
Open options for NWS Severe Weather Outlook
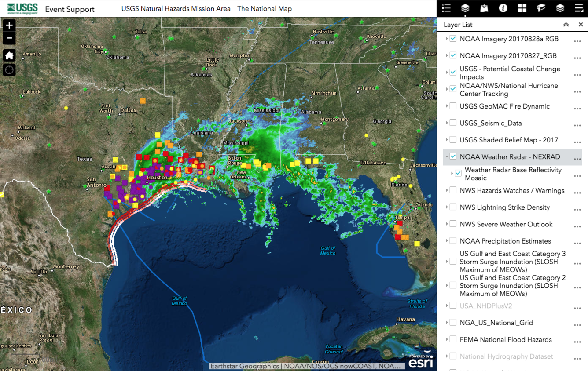point(577,227)
